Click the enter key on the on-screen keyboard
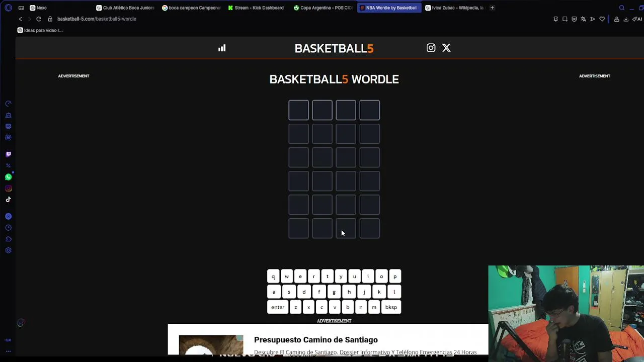Viewport: 644px width, 362px height. click(x=278, y=307)
